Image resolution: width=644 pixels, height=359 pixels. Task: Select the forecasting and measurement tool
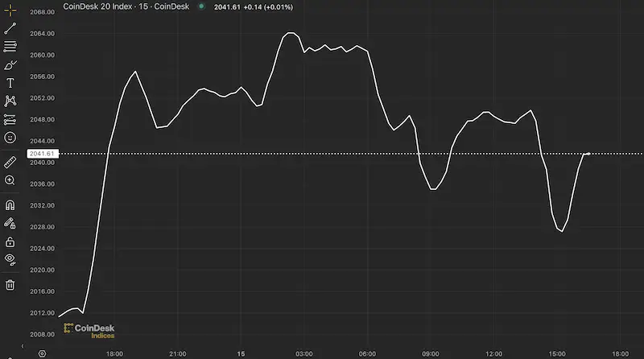(10, 119)
